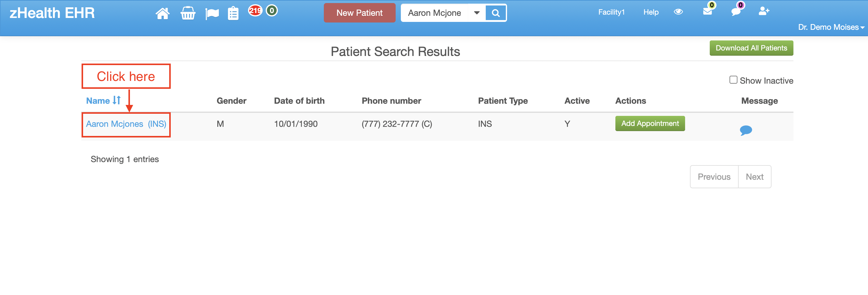Toggle the eye visibility icon in header
The width and height of the screenshot is (868, 295).
click(678, 12)
